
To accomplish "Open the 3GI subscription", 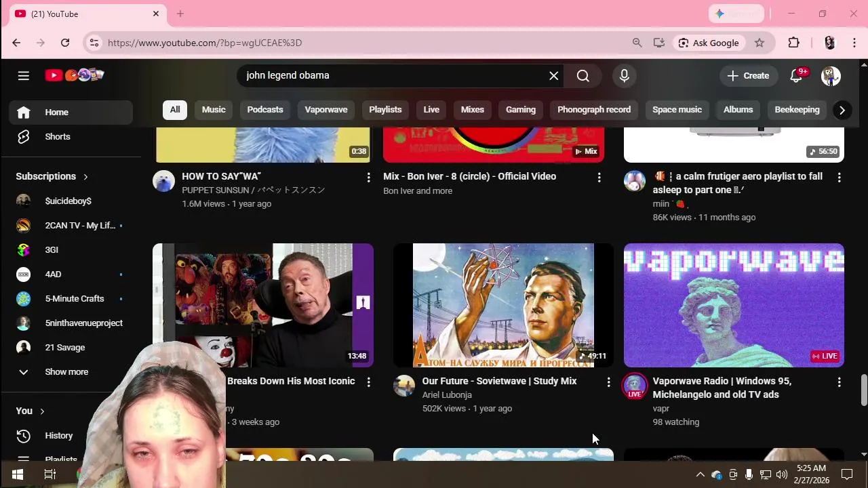I will point(71,250).
